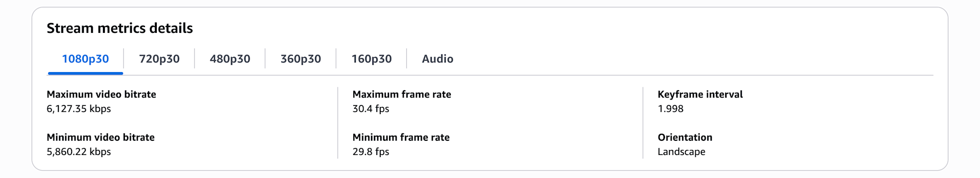Select the 29.8 fps value

(371, 152)
